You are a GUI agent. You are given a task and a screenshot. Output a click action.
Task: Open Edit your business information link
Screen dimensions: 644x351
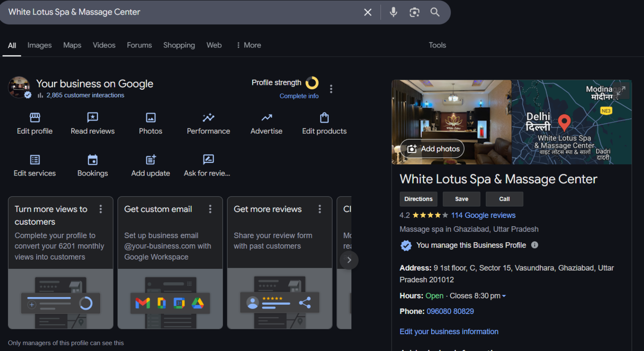[449, 331]
